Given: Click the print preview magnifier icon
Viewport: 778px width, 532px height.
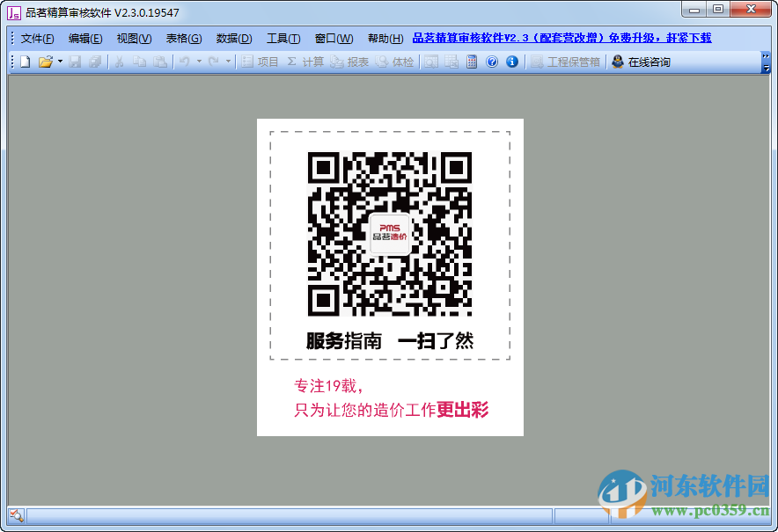Looking at the screenshot, I should tap(430, 62).
